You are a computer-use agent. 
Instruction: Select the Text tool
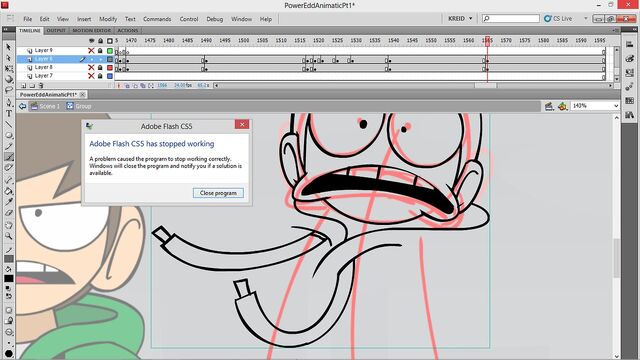(x=8, y=114)
